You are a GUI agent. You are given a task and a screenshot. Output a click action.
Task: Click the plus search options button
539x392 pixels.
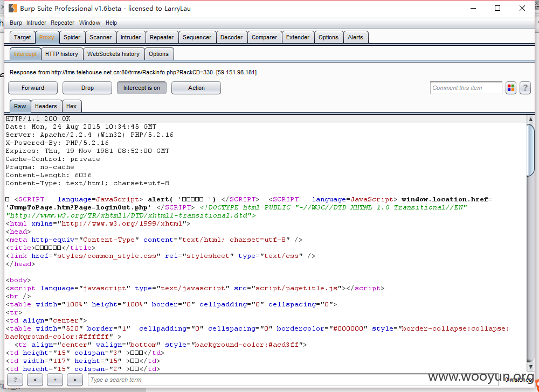pos(55,380)
